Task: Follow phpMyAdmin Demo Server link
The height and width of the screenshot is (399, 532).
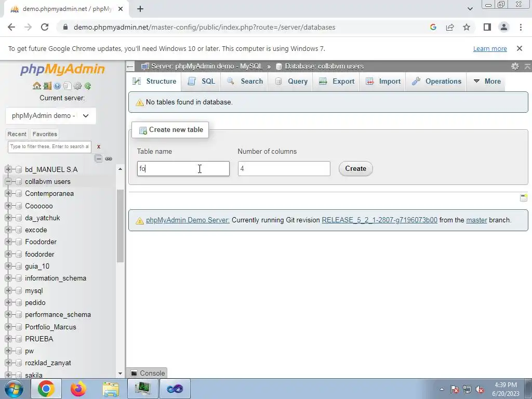Action: [188, 220]
